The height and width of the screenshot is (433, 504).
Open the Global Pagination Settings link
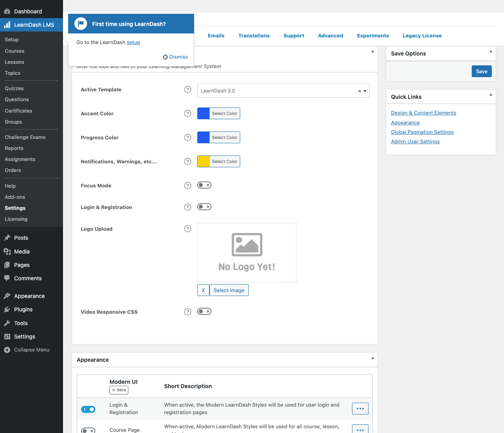(x=422, y=132)
